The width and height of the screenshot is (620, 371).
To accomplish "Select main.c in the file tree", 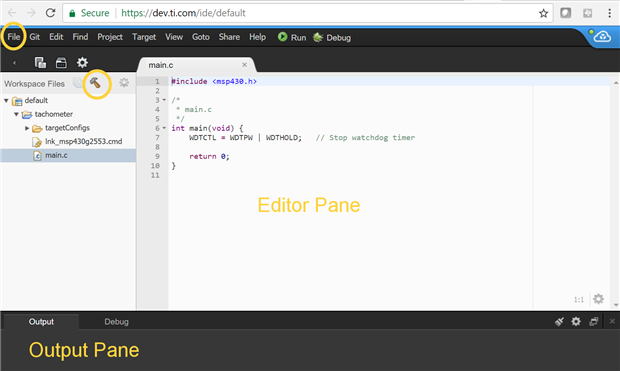I will click(x=56, y=155).
